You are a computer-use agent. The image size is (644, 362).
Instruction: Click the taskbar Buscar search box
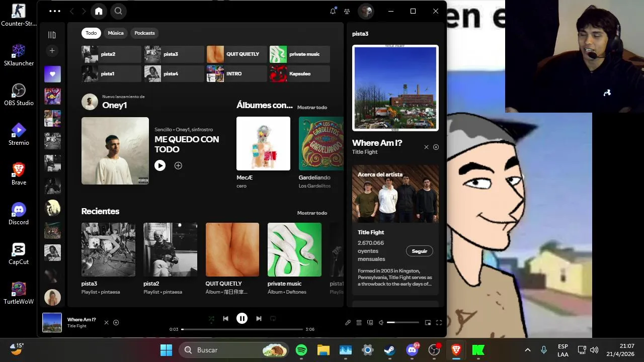(234, 350)
